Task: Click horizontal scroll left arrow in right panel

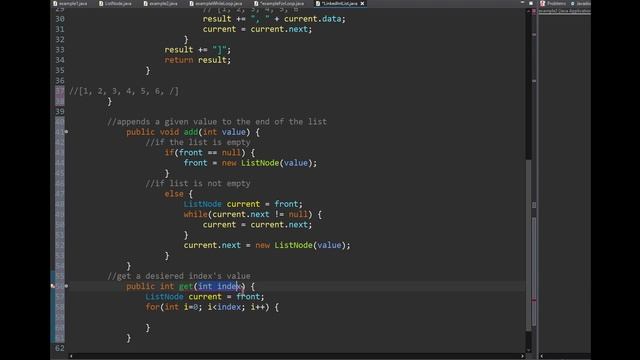Action: 542,356
